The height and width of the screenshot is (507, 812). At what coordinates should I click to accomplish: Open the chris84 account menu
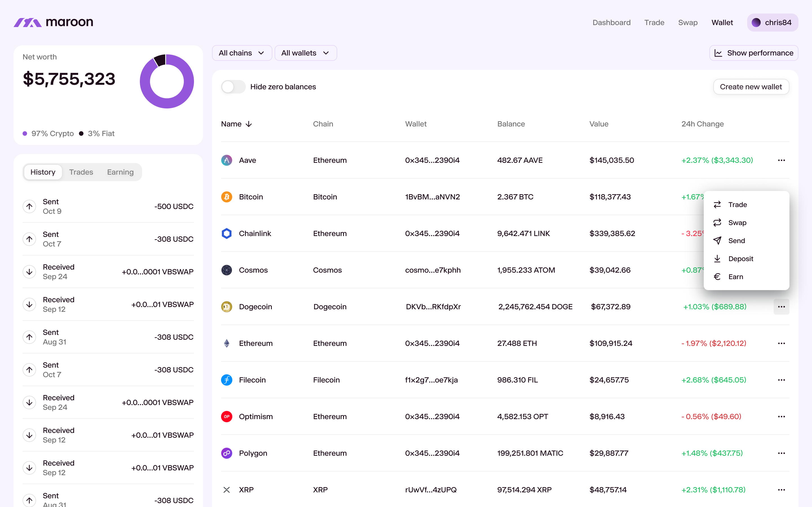coord(772,23)
